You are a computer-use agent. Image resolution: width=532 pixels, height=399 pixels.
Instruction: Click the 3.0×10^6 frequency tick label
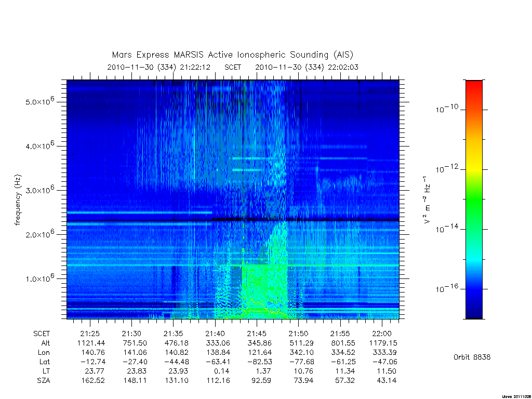pos(39,189)
